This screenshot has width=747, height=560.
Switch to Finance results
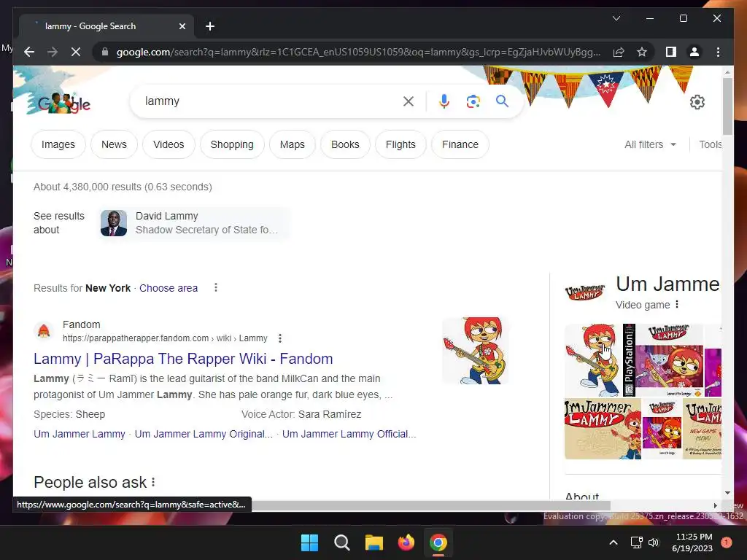tap(460, 144)
